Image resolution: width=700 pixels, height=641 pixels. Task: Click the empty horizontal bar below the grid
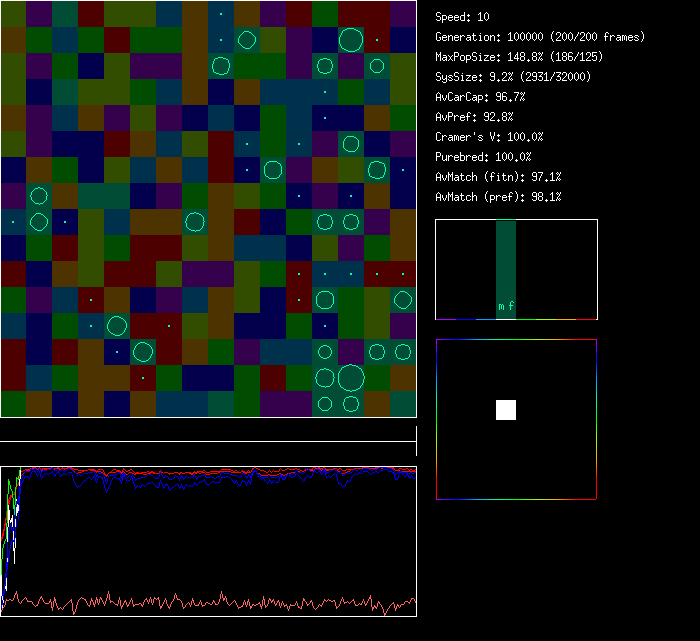(207, 432)
